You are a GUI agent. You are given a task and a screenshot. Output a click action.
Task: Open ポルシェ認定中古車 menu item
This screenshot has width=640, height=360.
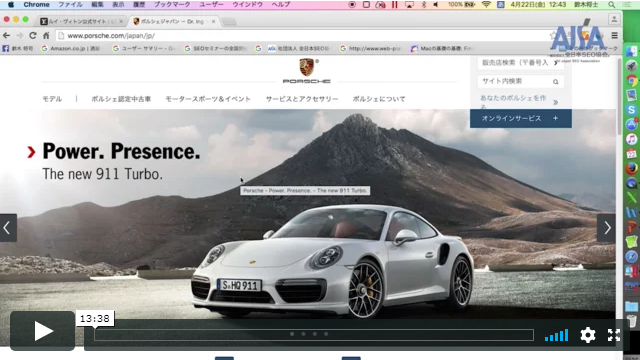(121, 99)
